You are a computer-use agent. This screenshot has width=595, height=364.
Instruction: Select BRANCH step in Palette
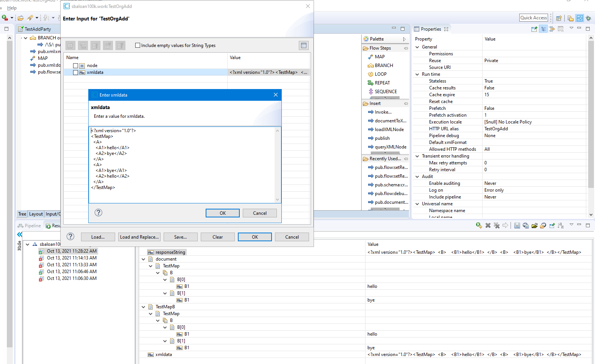[384, 65]
